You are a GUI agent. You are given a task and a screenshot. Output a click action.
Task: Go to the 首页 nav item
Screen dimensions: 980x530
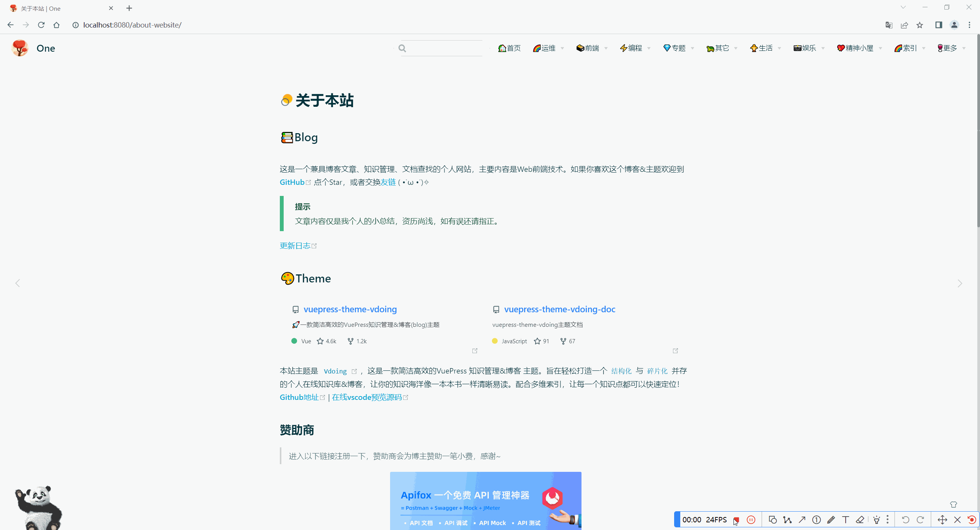pyautogui.click(x=509, y=48)
